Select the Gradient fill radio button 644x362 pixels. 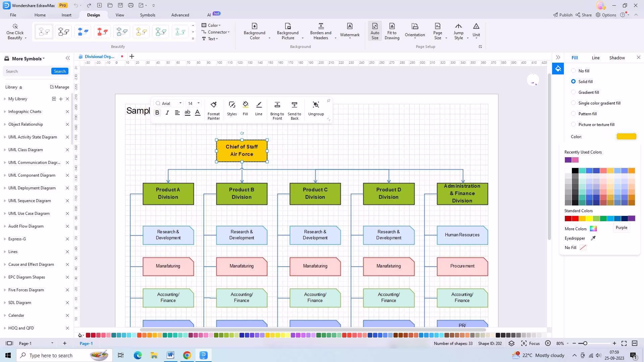573,92
